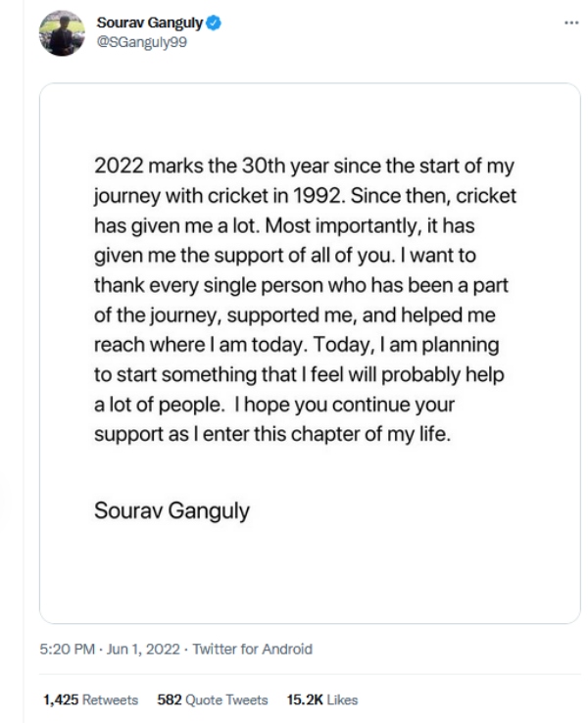Click the number 582 in tweet stats
The image size is (588, 723).
point(171,699)
